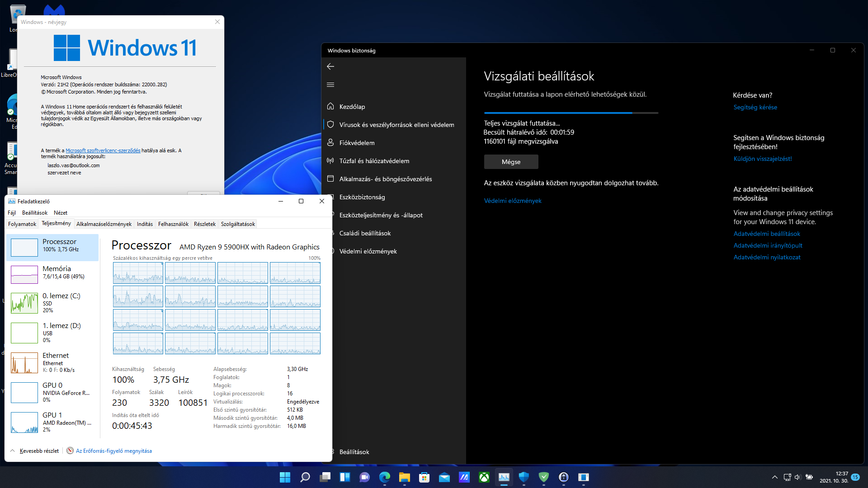Focus Task Manager taskbar icon
Image resolution: width=868 pixels, height=488 pixels.
click(504, 477)
